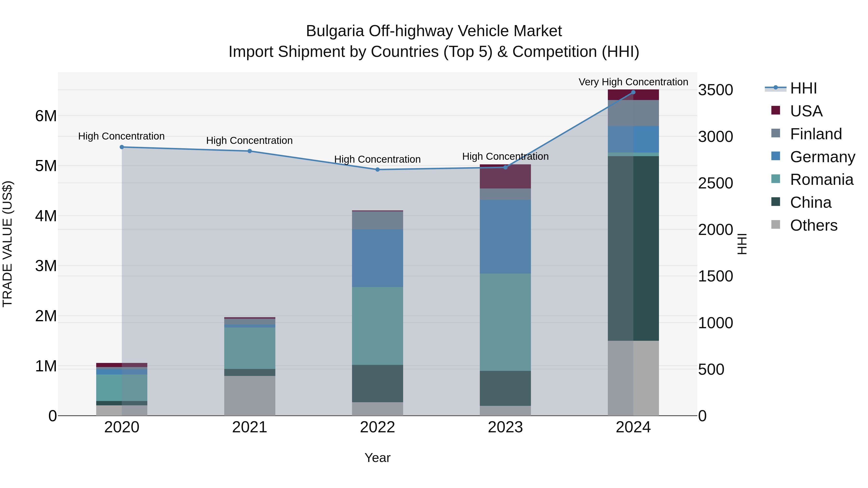Click the Finland segment of 2022 bar

pyautogui.click(x=377, y=221)
